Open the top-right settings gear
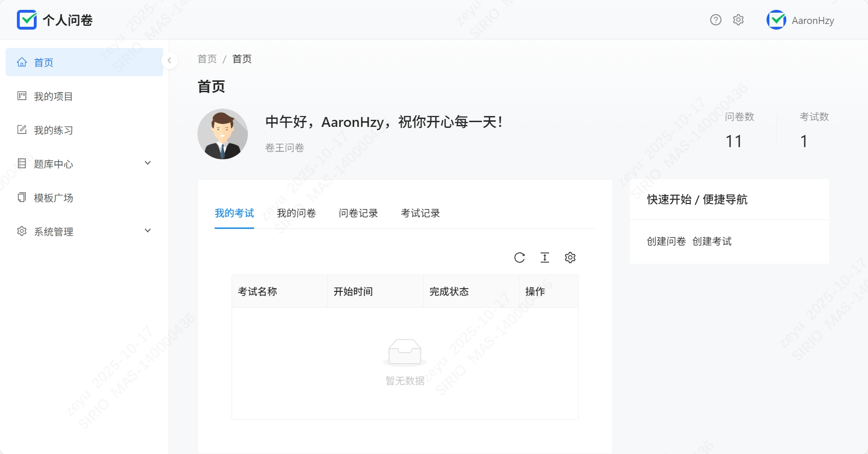Screen dimensions: 868x454 click(737, 20)
